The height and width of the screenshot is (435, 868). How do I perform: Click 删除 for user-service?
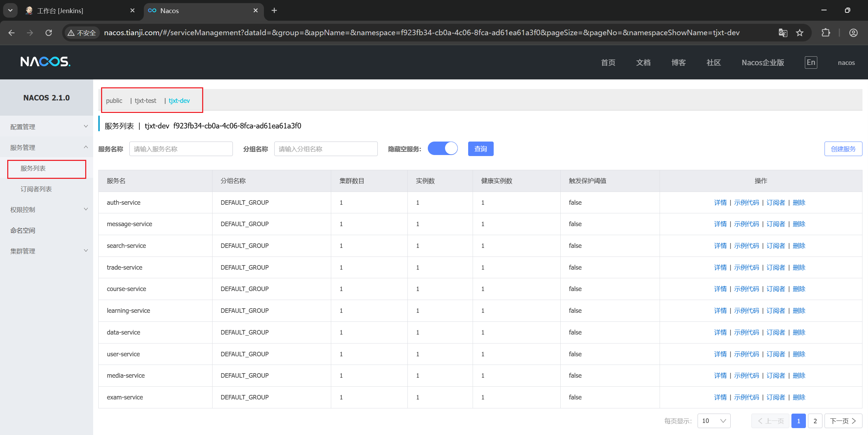pyautogui.click(x=799, y=354)
